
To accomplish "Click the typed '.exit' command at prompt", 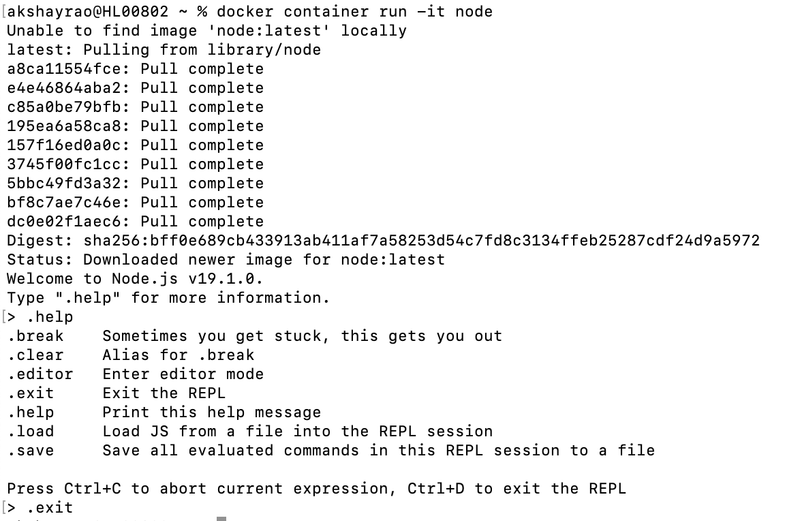I will [50, 508].
